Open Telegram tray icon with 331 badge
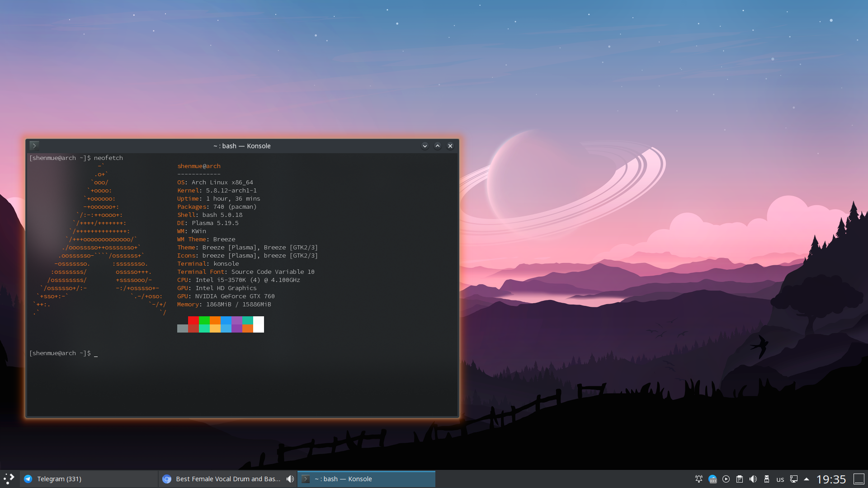The image size is (868, 488). point(712,479)
